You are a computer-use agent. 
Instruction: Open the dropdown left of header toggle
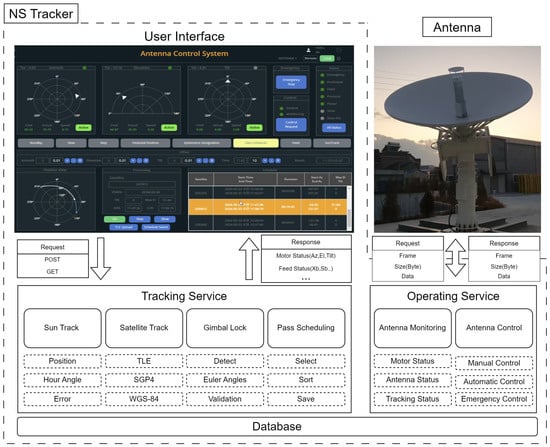[x=288, y=59]
